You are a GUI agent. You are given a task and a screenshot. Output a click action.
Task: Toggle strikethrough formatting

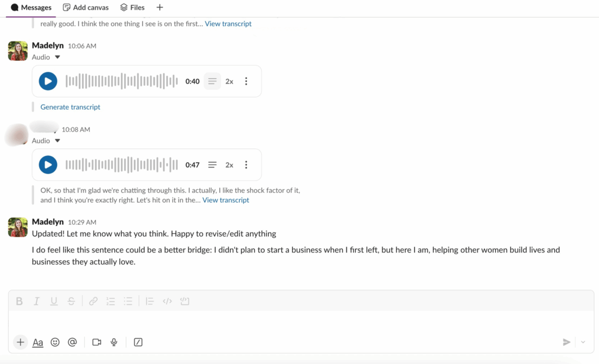(x=71, y=301)
